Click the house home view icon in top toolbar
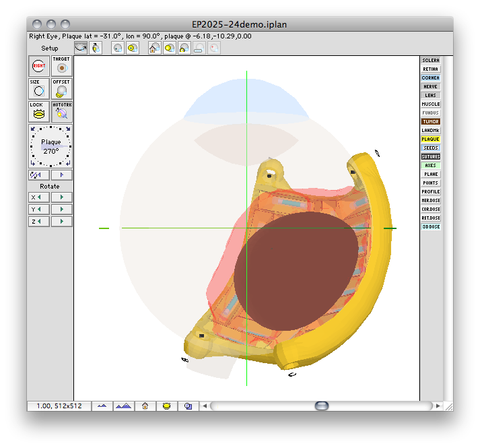 pyautogui.click(x=153, y=49)
